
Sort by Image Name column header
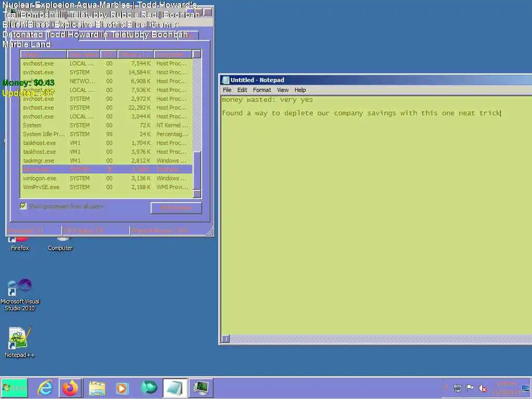click(x=44, y=54)
